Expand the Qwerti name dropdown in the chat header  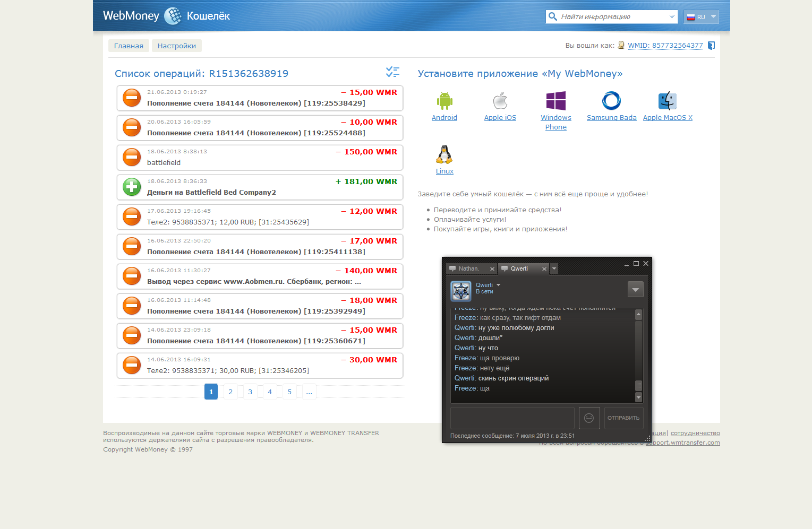[498, 285]
